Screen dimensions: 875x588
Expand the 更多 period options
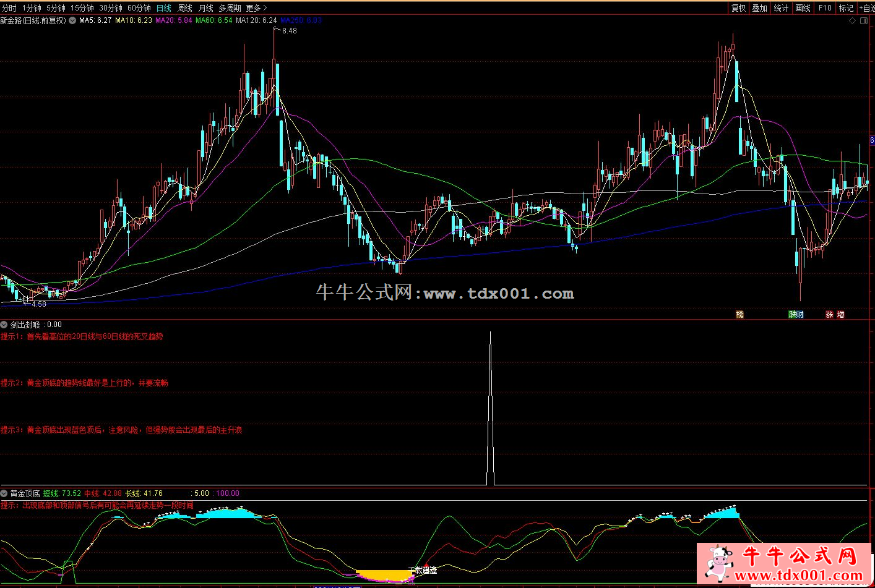pyautogui.click(x=256, y=8)
